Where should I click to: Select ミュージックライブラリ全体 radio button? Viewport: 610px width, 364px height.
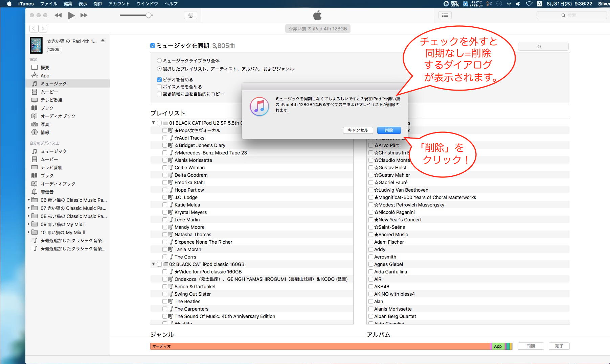(x=159, y=61)
